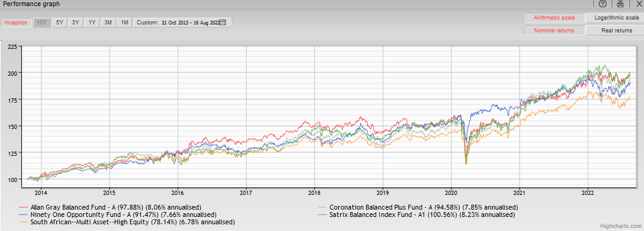Screen dimensions: 644x231
Task: Click the 2014 x-axis label
Action: pos(41,192)
